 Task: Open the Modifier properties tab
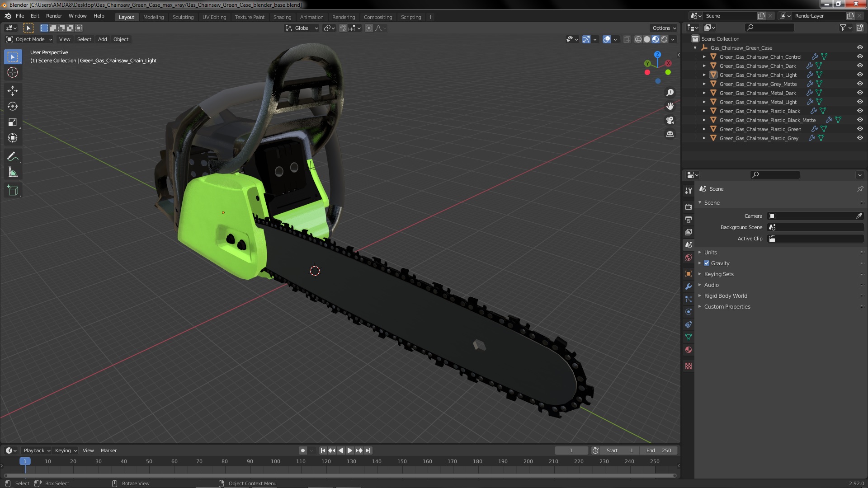pos(689,286)
